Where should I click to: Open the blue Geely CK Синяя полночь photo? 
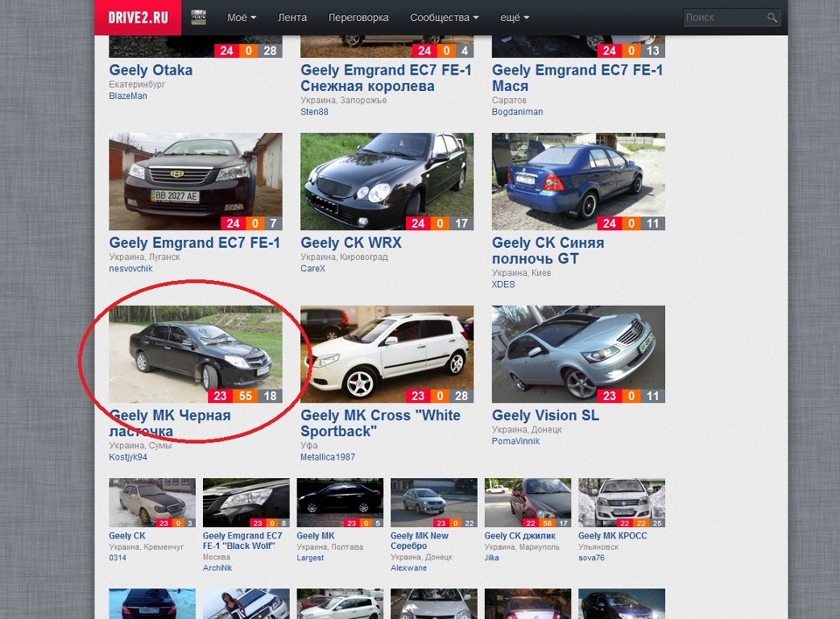(x=578, y=182)
